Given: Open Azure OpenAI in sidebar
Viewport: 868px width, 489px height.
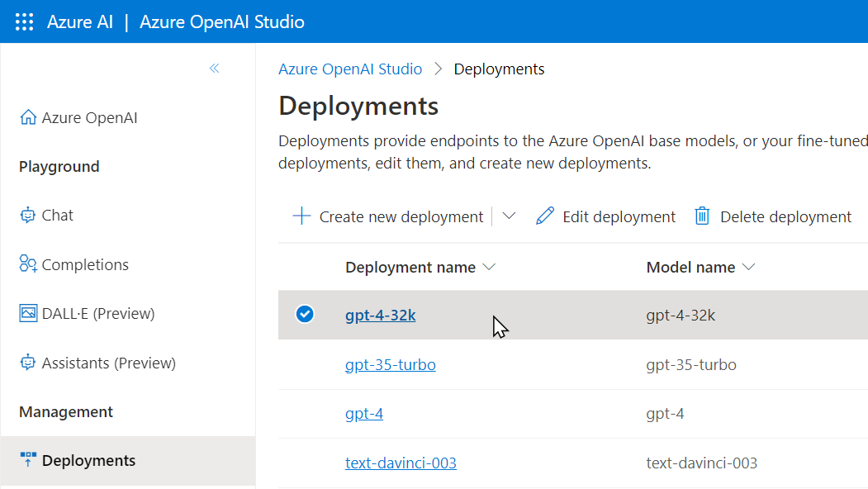Looking at the screenshot, I should click(x=90, y=118).
